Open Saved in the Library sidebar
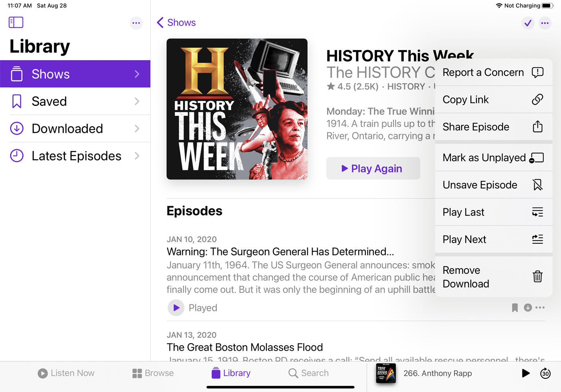561x392 pixels. pos(75,101)
